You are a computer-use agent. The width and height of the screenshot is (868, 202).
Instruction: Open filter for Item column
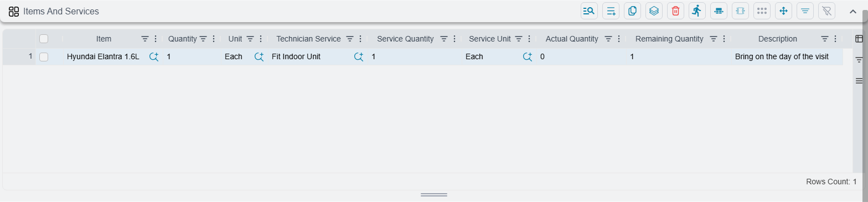[145, 39]
